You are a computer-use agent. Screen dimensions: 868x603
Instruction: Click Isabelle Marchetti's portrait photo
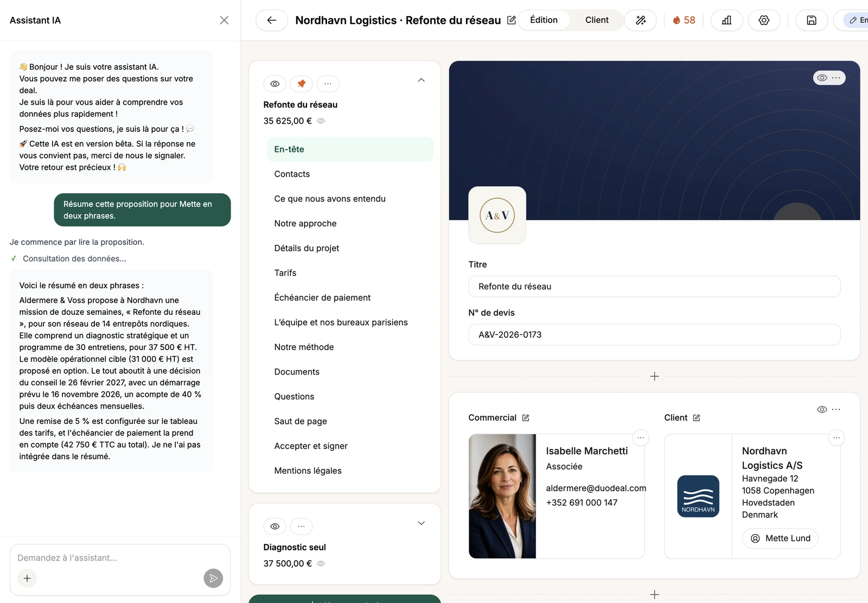click(x=502, y=496)
